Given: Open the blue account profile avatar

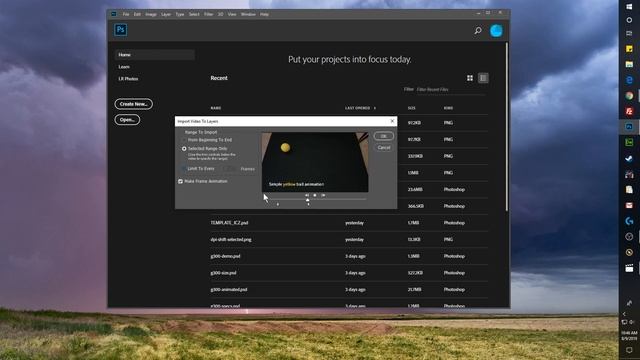Looking at the screenshot, I should coord(496,31).
